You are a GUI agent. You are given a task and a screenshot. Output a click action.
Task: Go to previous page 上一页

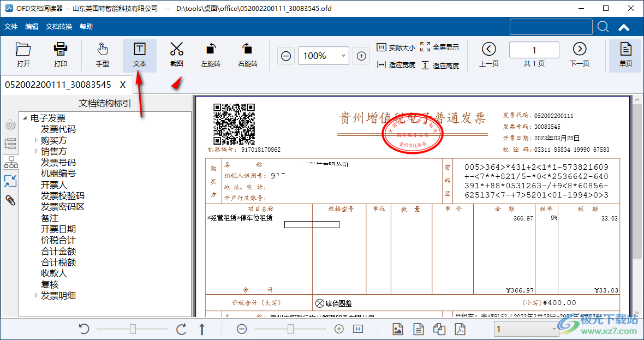point(489,56)
